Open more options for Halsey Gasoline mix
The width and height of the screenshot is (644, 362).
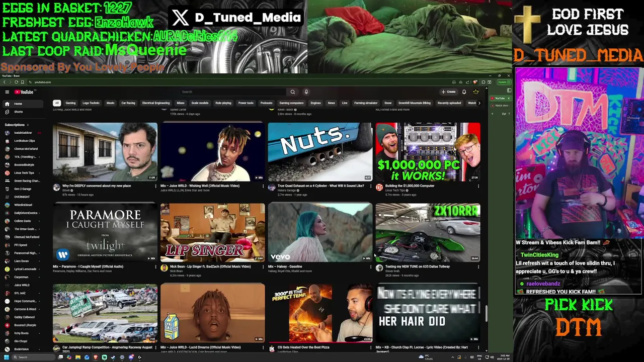371,267
